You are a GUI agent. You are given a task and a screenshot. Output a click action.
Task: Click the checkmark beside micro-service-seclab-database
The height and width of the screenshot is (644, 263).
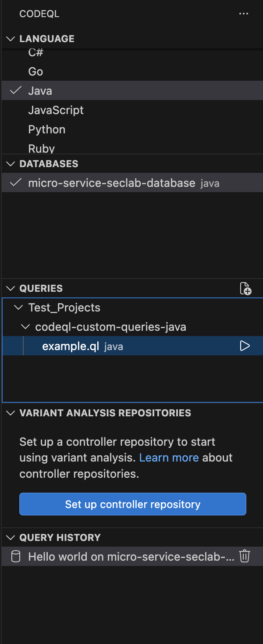(16, 183)
